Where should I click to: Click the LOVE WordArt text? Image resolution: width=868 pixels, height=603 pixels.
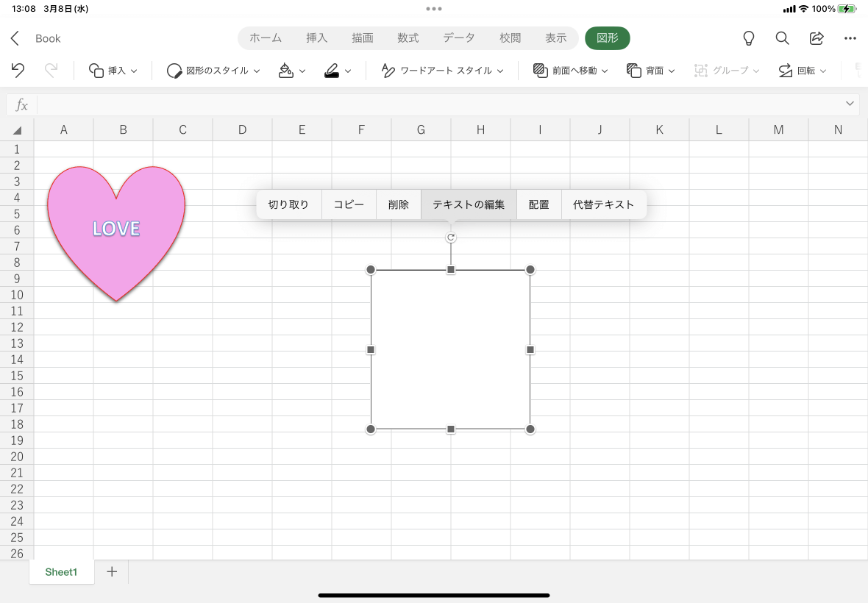[x=116, y=229]
